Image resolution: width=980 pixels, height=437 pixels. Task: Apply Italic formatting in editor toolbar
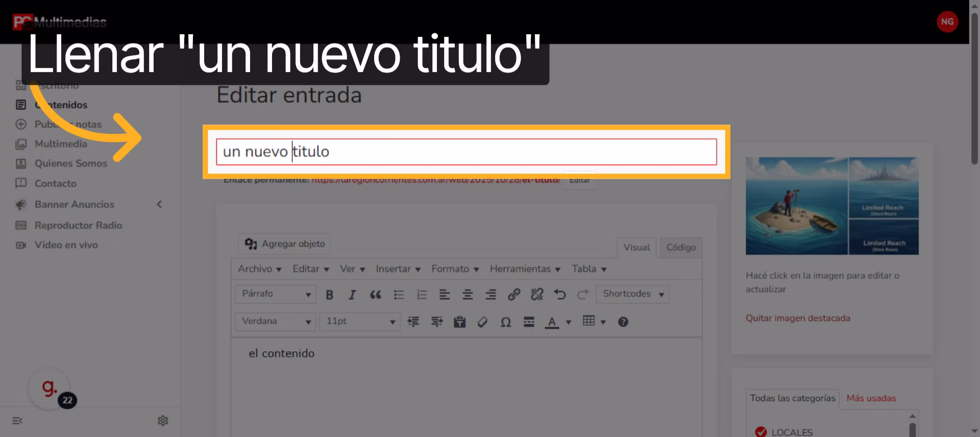click(x=352, y=295)
